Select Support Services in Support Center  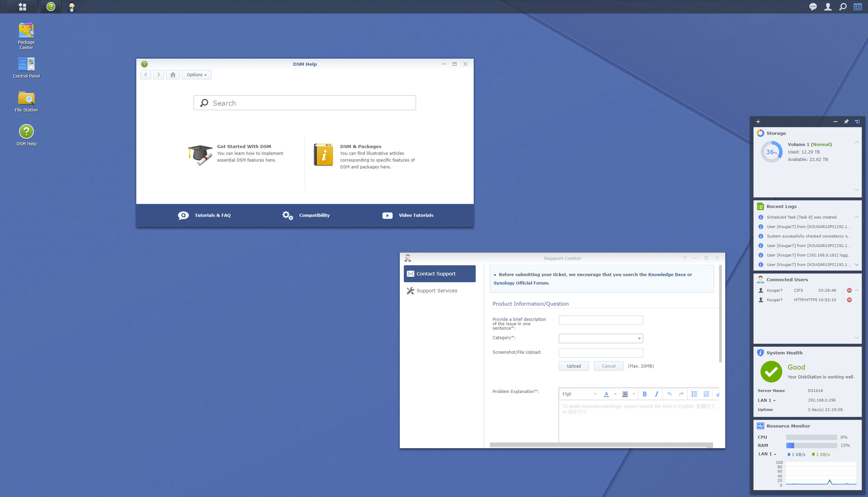(440, 291)
